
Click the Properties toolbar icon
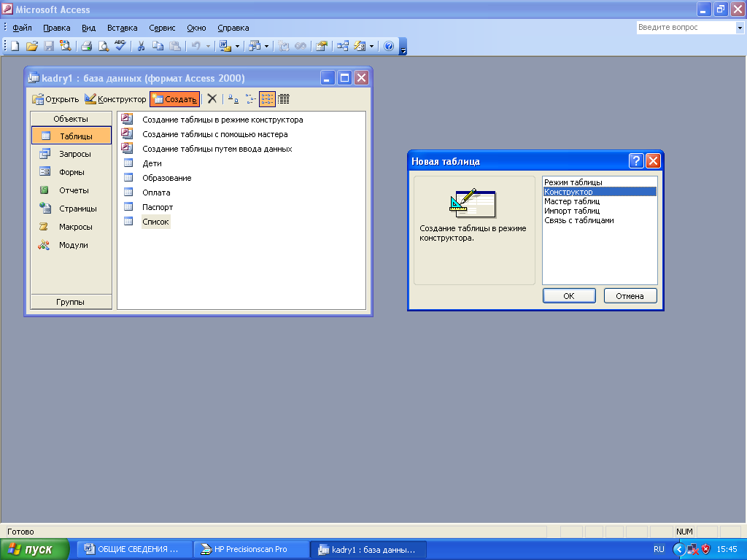[322, 46]
